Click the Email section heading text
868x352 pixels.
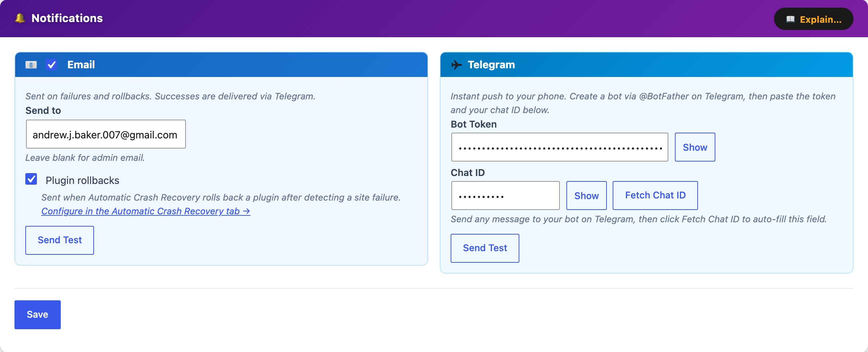point(81,65)
